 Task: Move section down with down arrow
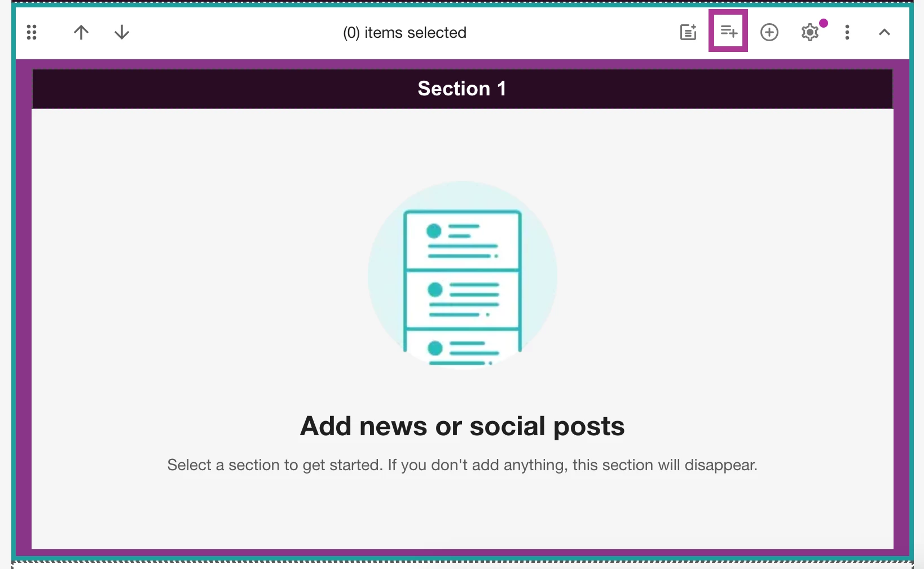click(122, 32)
